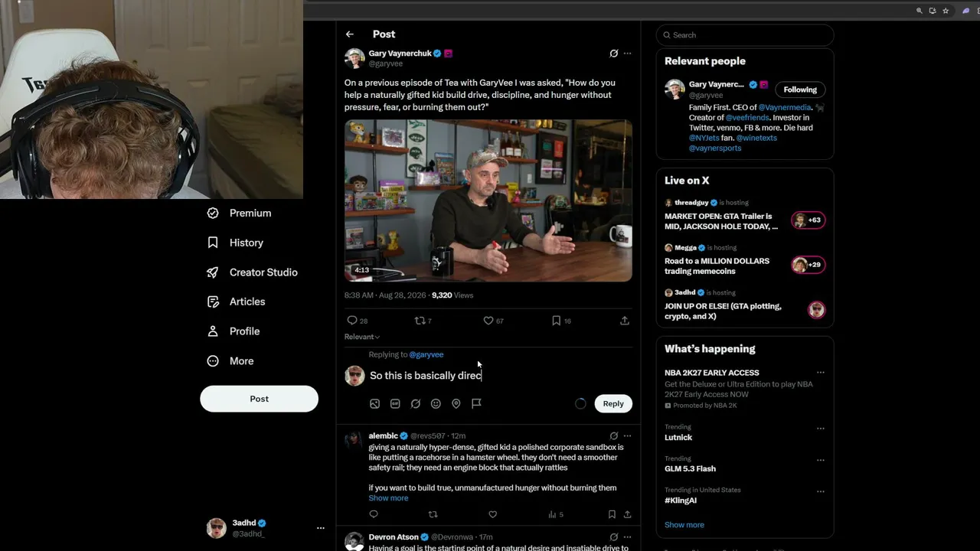The image size is (980, 551).
Task: Open more options for #KlingAI trend
Action: click(x=821, y=491)
